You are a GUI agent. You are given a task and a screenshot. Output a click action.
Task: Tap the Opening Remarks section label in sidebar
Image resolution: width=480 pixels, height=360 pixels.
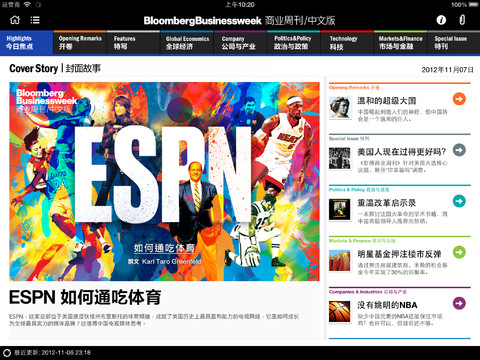click(x=354, y=88)
